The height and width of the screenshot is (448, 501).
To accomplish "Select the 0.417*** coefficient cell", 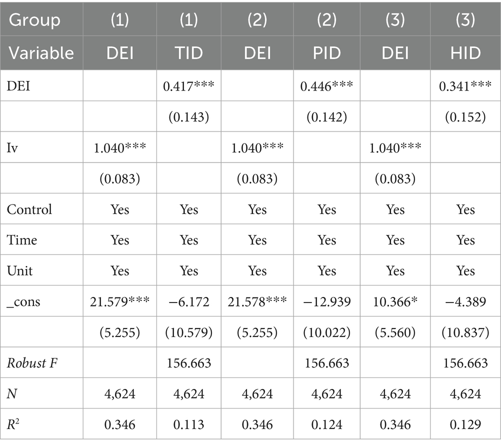I will pyautogui.click(x=189, y=86).
